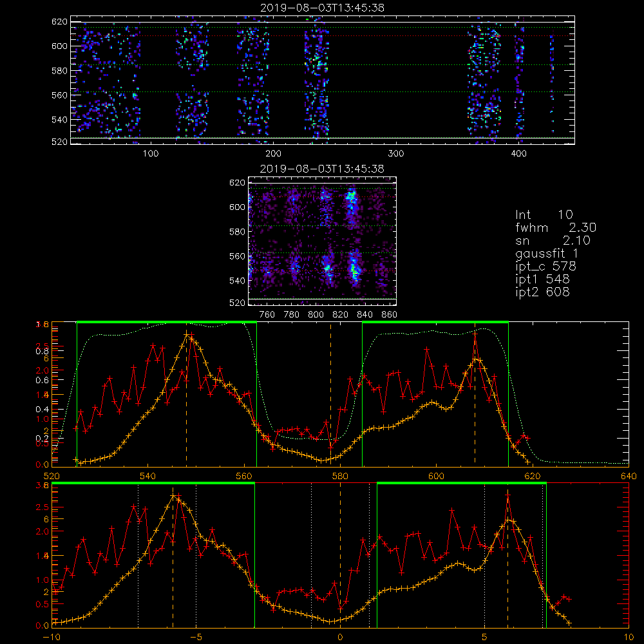Click the timestamp title above the small spectrogram
644x644 pixels.
(323, 169)
